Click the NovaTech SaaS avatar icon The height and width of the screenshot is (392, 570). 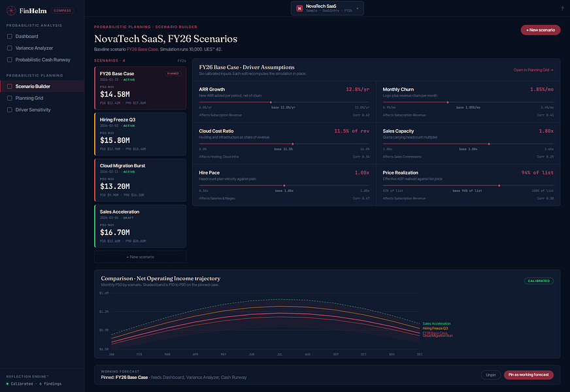[x=299, y=8]
